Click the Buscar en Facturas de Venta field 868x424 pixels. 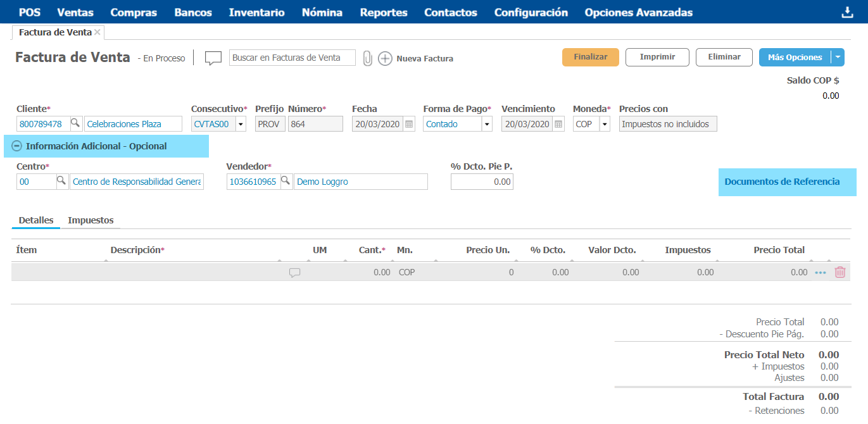pyautogui.click(x=292, y=58)
